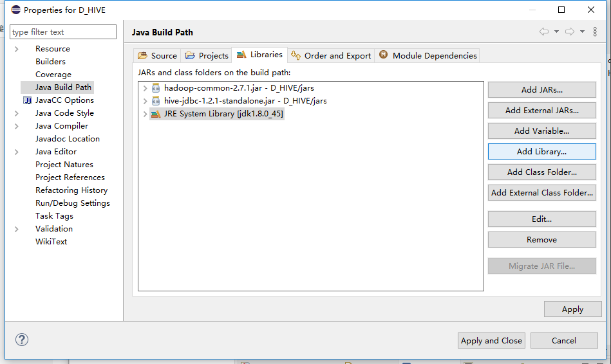Cancel the properties dialog
This screenshot has width=611, height=364.
(x=564, y=341)
